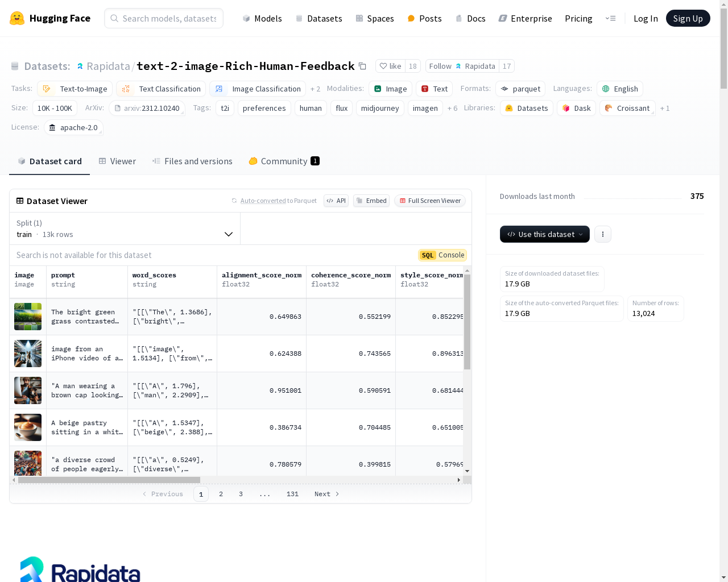Focus the search models and datasets field
728x582 pixels.
(x=164, y=18)
